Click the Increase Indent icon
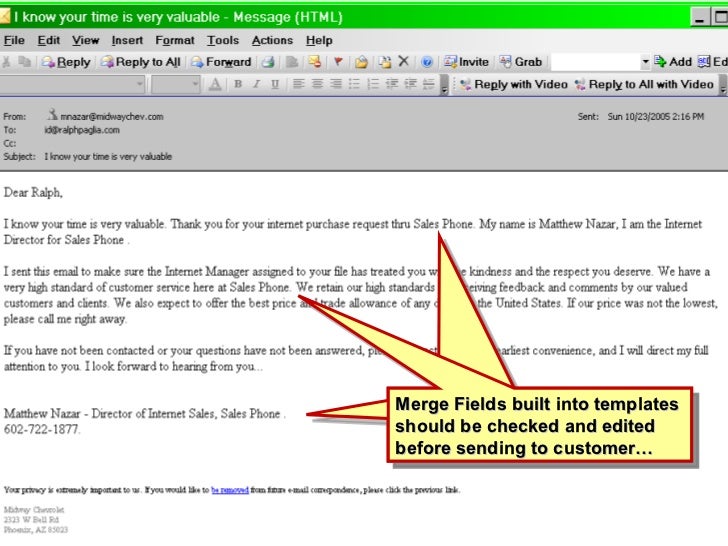Screen dimensions: 728x546 click(410, 84)
